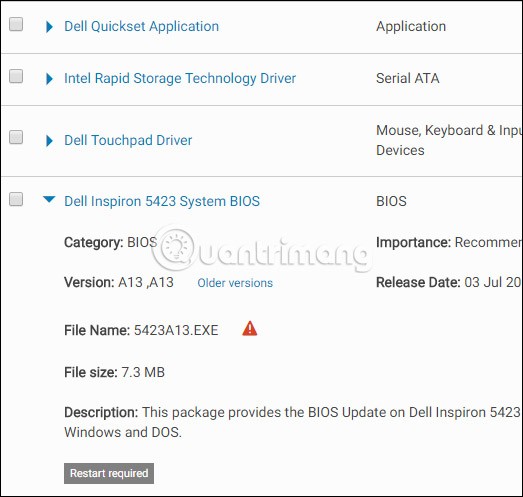This screenshot has height=497, width=523.
Task: Check the Dell Touchpad Driver box
Action: pos(16,137)
